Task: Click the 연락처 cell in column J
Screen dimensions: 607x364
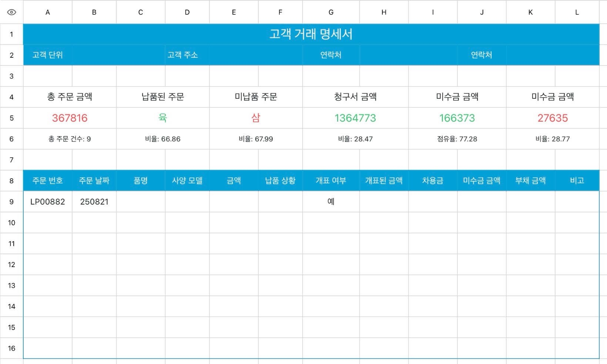Action: (x=482, y=55)
